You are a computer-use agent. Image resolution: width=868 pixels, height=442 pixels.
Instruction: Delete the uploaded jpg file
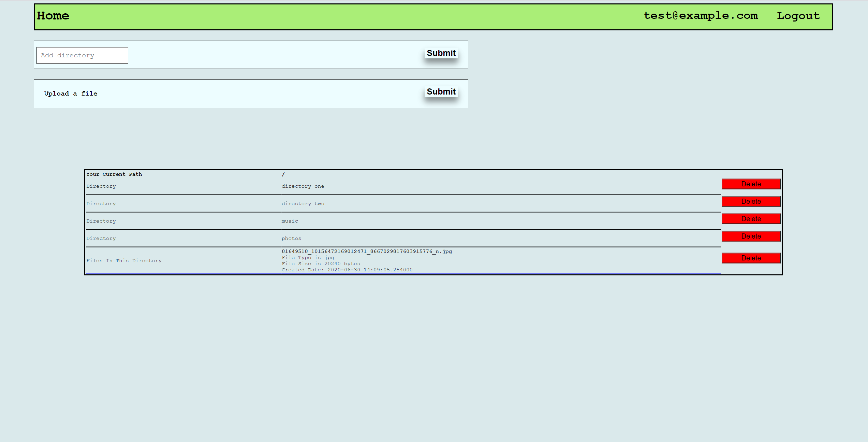[751, 258]
